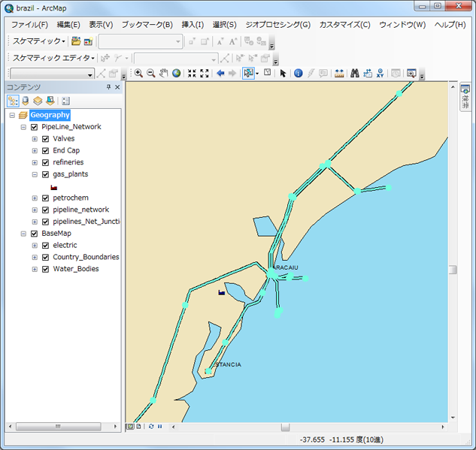Viewport: 476px width, 450px height.
Task: Open the Find binoculars tool
Action: (355, 74)
